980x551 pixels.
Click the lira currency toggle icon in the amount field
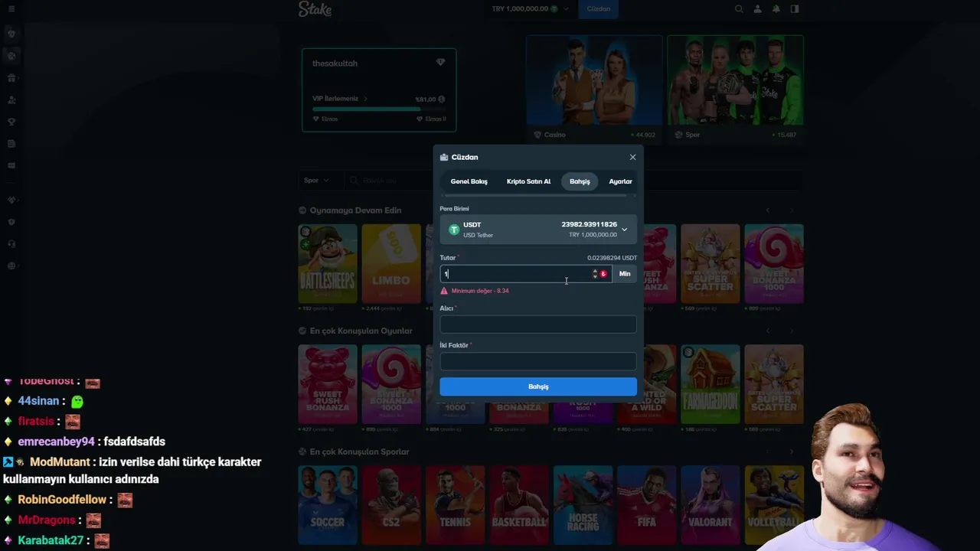pos(603,273)
